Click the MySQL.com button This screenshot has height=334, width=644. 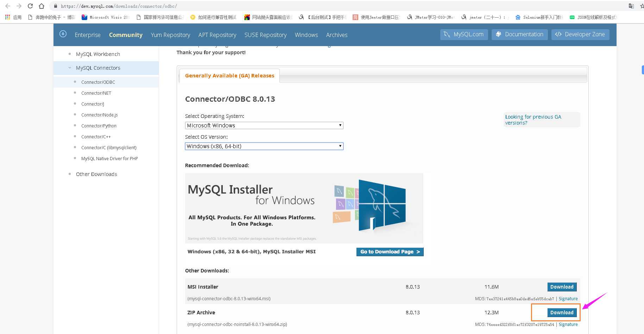[464, 34]
